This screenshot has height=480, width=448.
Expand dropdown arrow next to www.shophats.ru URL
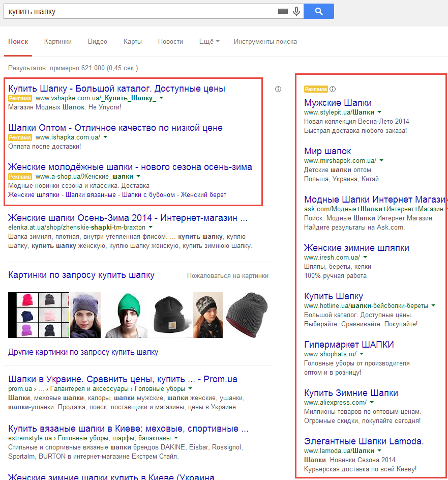click(362, 354)
